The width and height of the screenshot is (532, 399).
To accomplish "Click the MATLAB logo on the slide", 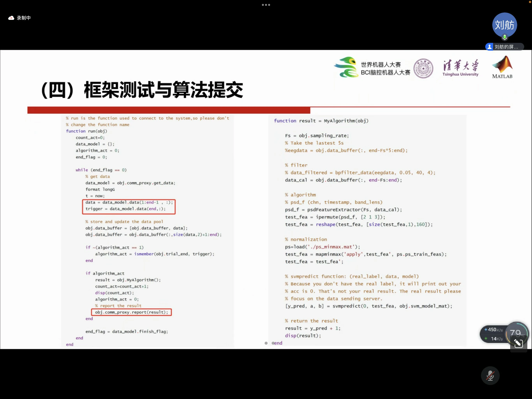I will [502, 67].
